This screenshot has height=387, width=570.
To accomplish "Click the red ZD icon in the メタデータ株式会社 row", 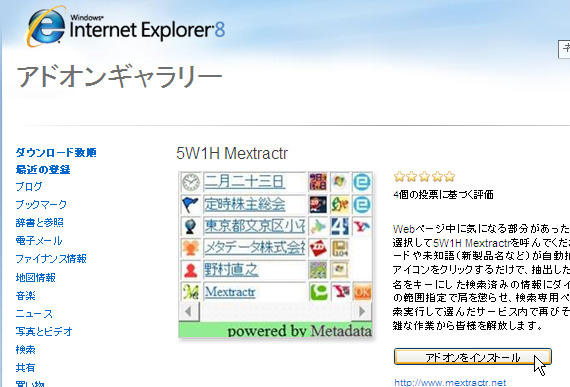I will (318, 248).
